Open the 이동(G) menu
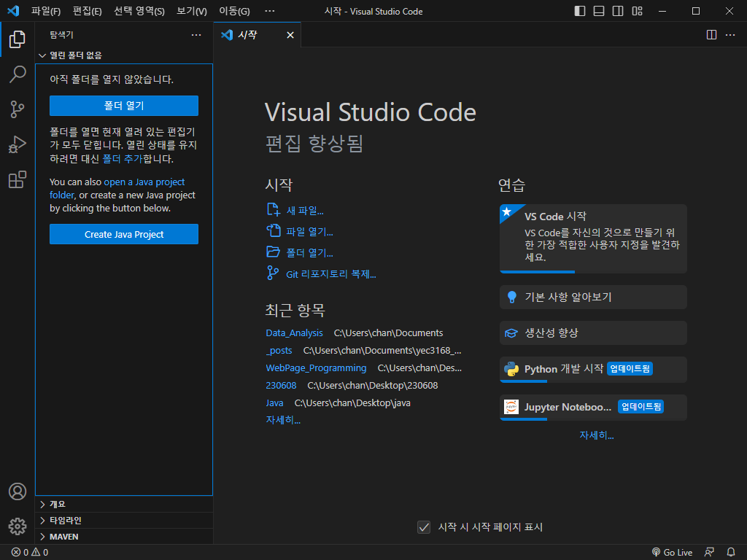Image resolution: width=747 pixels, height=560 pixels. (x=234, y=11)
